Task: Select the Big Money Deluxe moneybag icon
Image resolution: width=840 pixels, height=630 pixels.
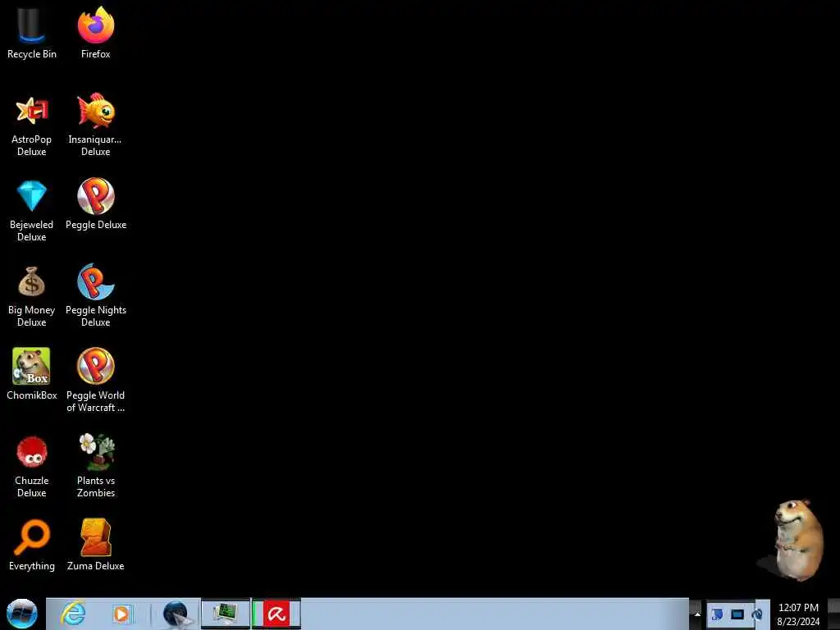Action: point(32,296)
